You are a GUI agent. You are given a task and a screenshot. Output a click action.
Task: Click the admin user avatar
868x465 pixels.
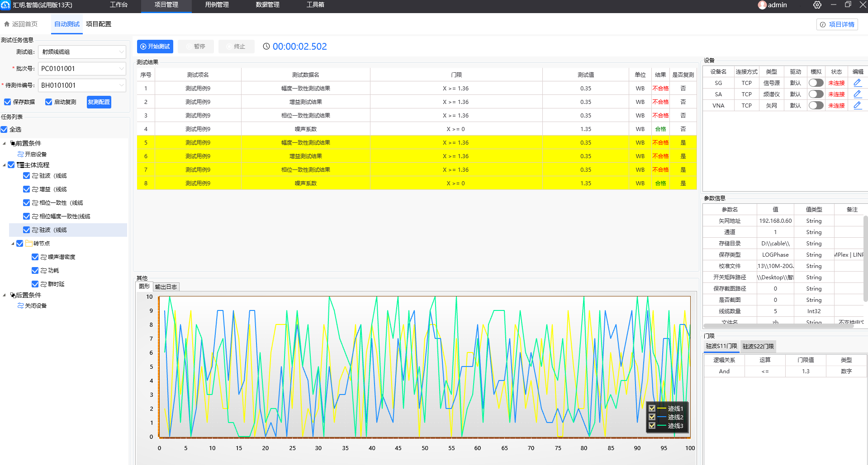(x=762, y=5)
